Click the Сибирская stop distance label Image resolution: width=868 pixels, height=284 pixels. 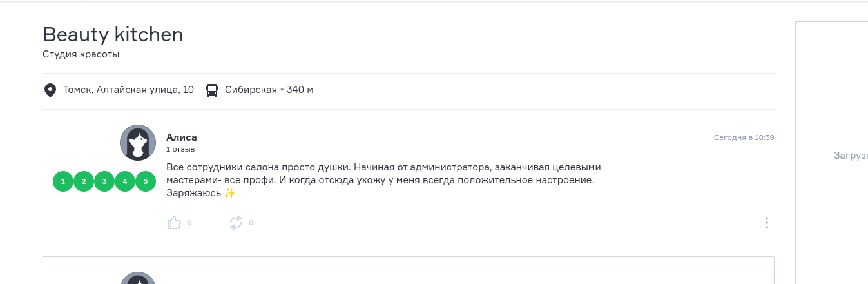269,90
